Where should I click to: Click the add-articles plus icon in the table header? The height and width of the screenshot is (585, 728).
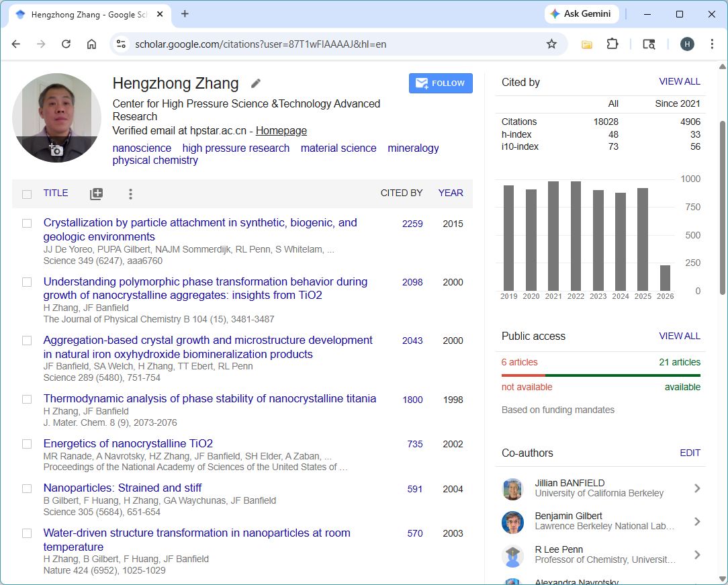point(96,194)
